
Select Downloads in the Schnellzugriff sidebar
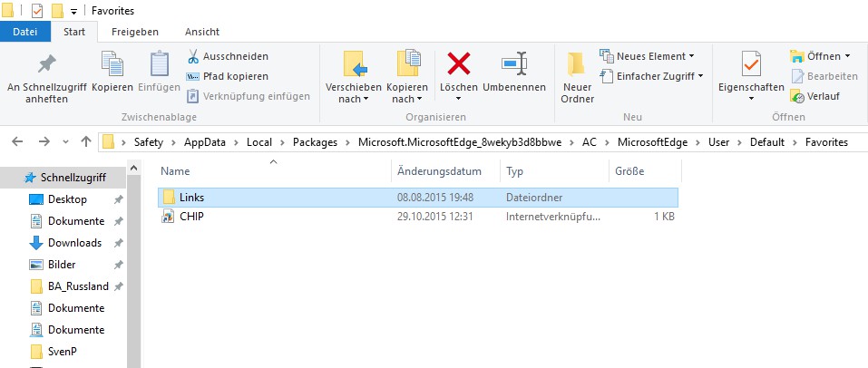click(74, 243)
